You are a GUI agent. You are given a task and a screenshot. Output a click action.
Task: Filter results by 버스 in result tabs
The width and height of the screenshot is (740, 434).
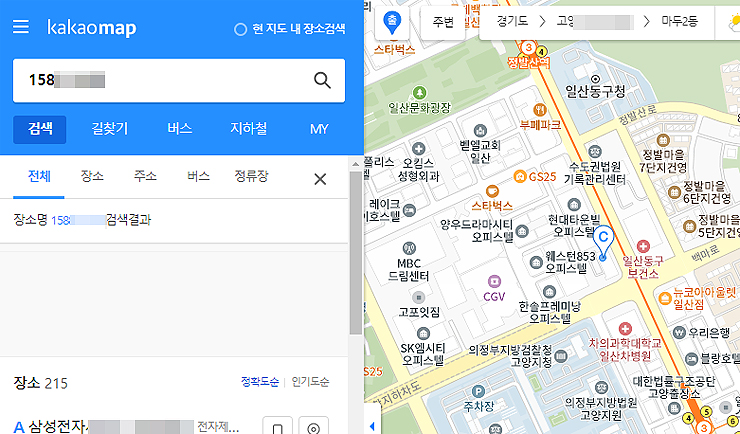[x=198, y=177]
